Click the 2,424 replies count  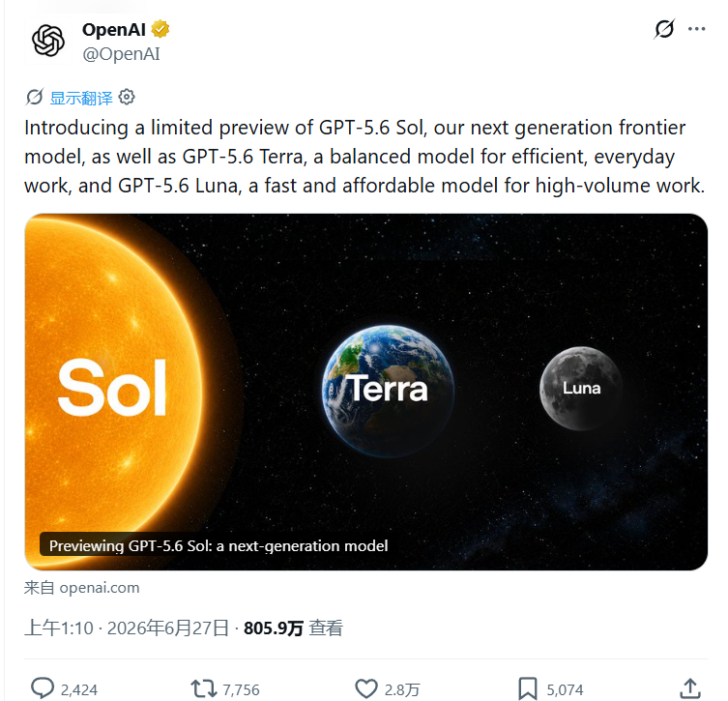click(x=79, y=689)
